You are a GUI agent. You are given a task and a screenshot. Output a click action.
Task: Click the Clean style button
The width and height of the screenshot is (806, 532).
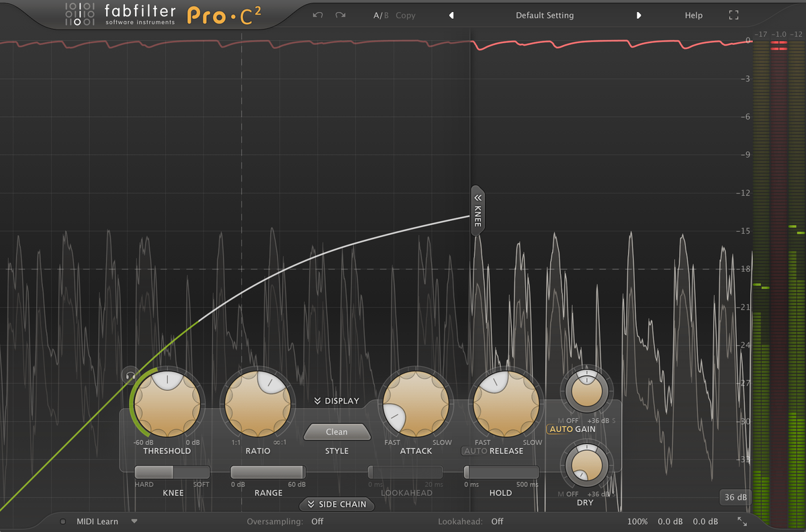pyautogui.click(x=337, y=432)
